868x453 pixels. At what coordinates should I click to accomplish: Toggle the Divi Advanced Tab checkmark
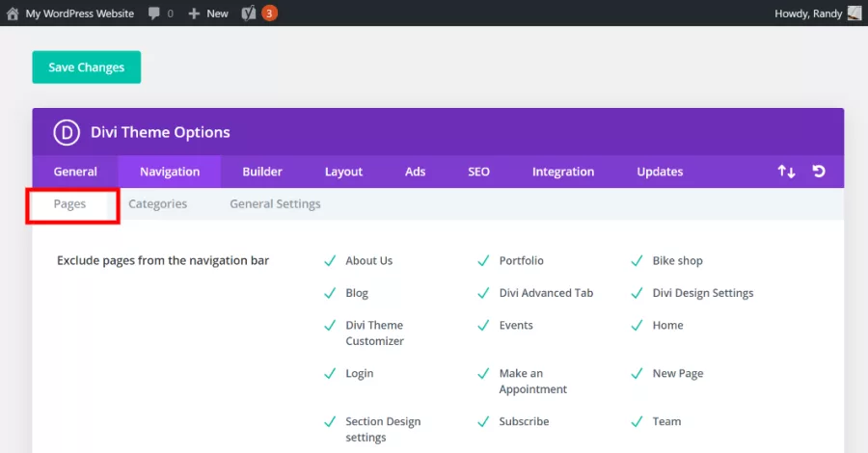point(483,293)
